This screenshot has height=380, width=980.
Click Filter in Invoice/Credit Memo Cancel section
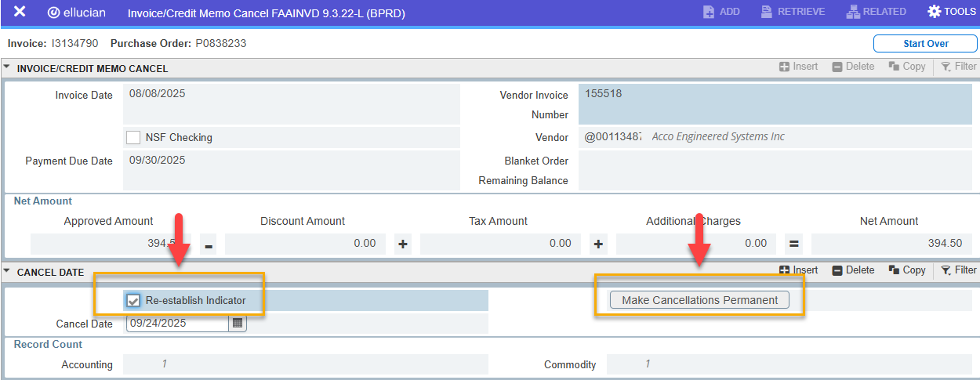[958, 67]
